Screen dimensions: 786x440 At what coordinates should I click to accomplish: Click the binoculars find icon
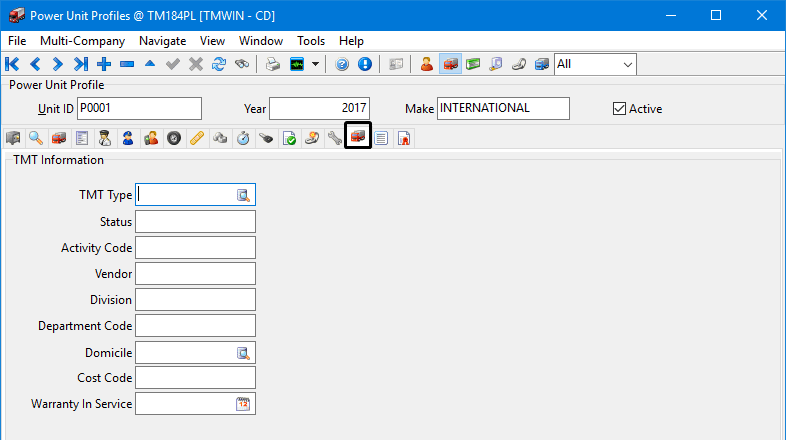pyautogui.click(x=241, y=64)
